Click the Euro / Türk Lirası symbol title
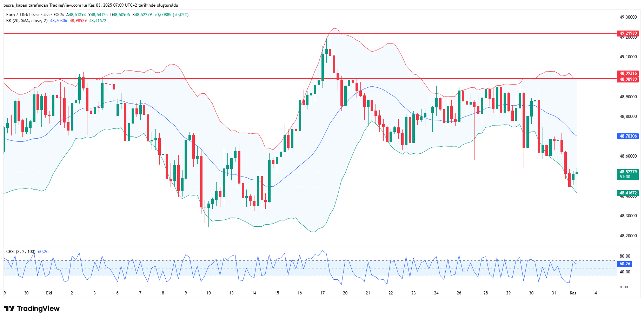This screenshot has height=319, width=644. 23,15
